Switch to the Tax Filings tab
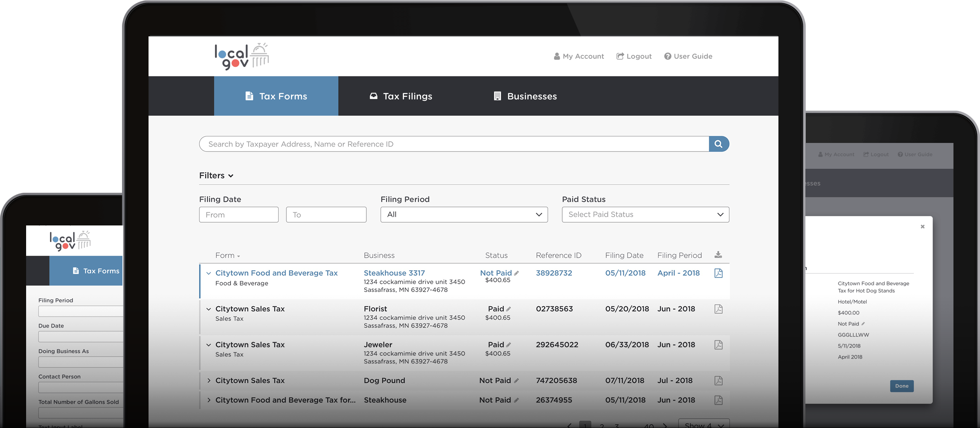The width and height of the screenshot is (980, 428). coord(400,96)
